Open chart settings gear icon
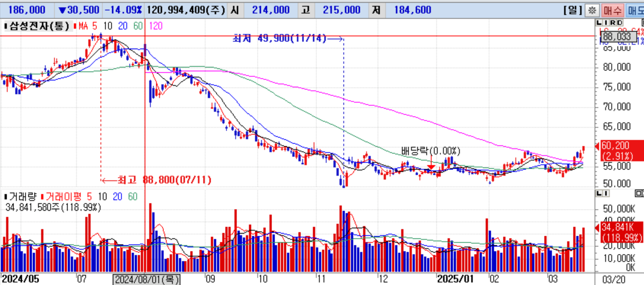The image size is (644, 285). tap(591, 10)
